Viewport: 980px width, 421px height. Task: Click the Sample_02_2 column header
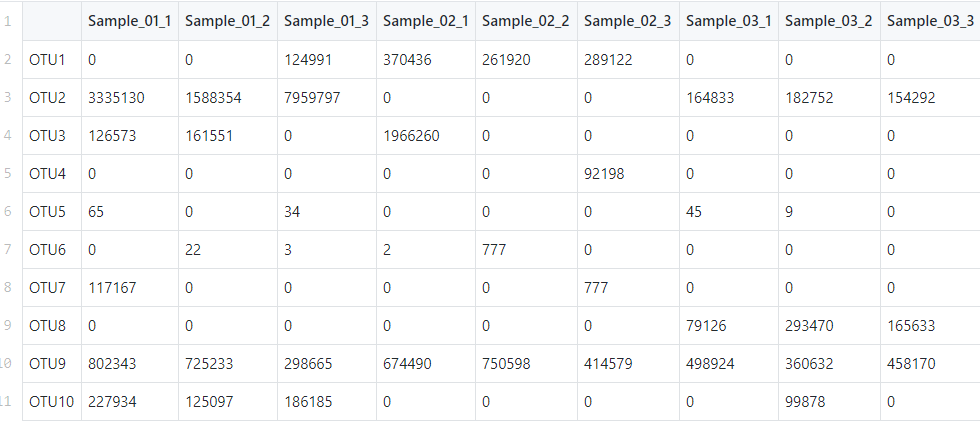[x=526, y=21]
